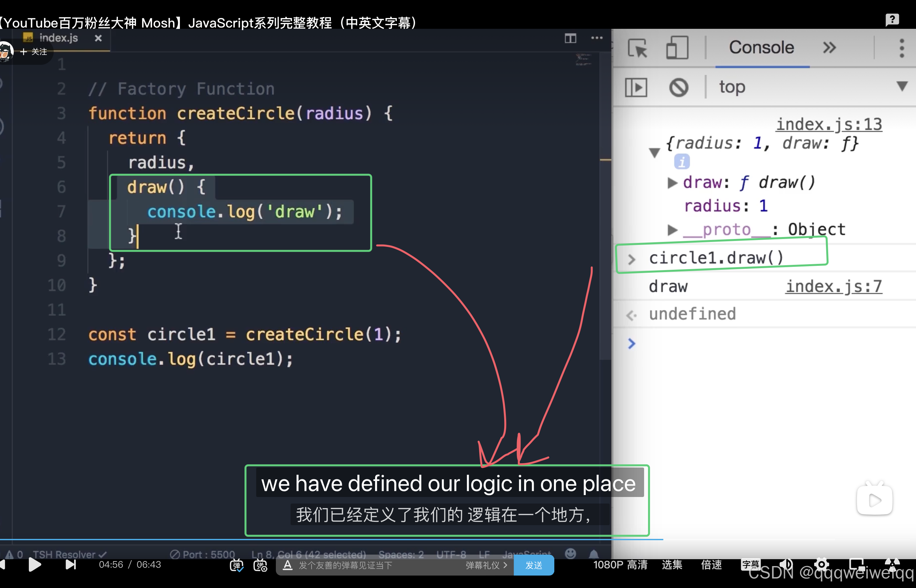Expand the draw: f draw() property
916x588 pixels.
point(672,183)
